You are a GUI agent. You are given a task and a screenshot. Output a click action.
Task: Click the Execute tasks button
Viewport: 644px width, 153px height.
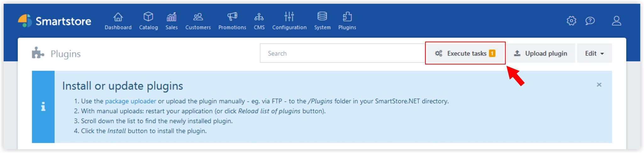[x=465, y=53]
